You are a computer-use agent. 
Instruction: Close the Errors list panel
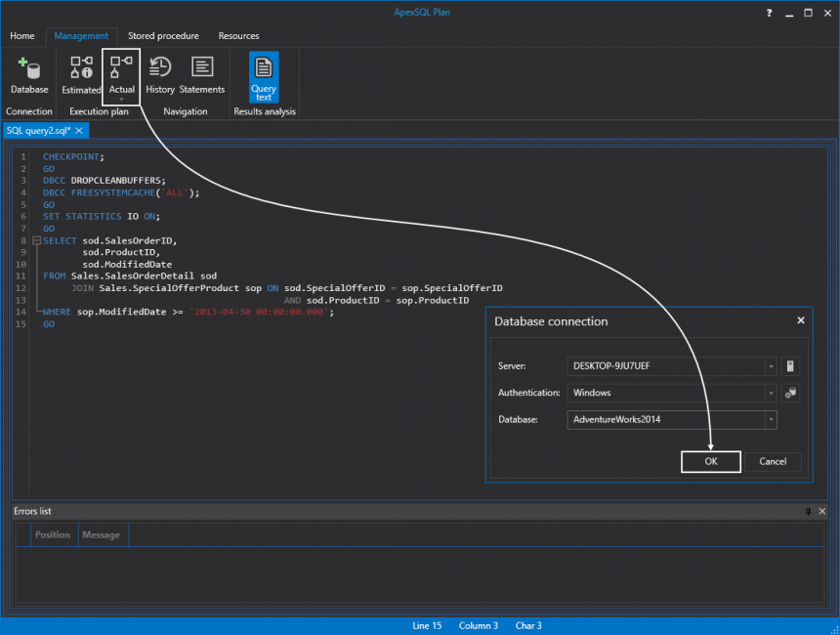click(822, 511)
